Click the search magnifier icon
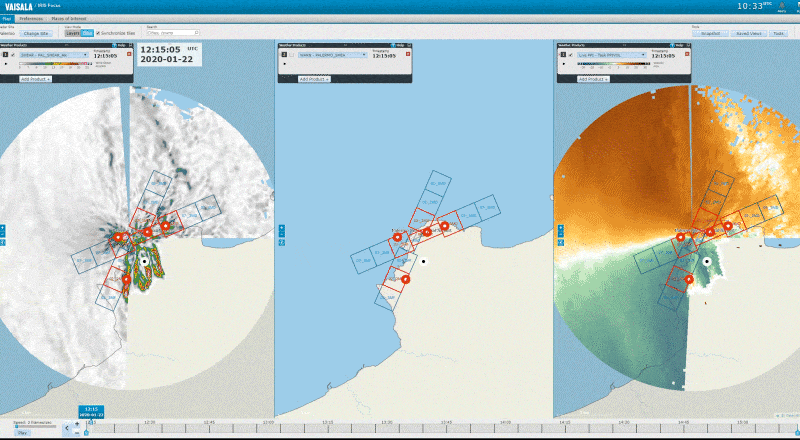This screenshot has height=440, width=800. (195, 33)
